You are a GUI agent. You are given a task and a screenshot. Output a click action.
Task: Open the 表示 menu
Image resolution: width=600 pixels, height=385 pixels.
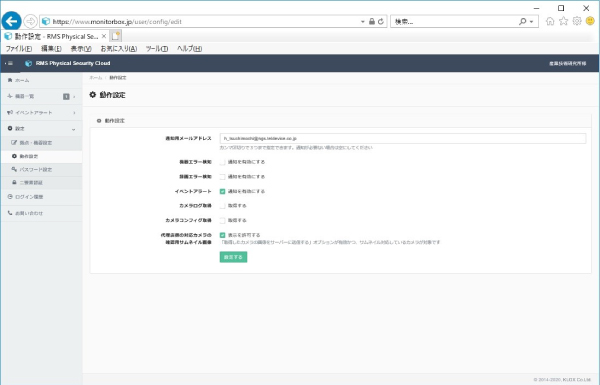[x=81, y=49]
